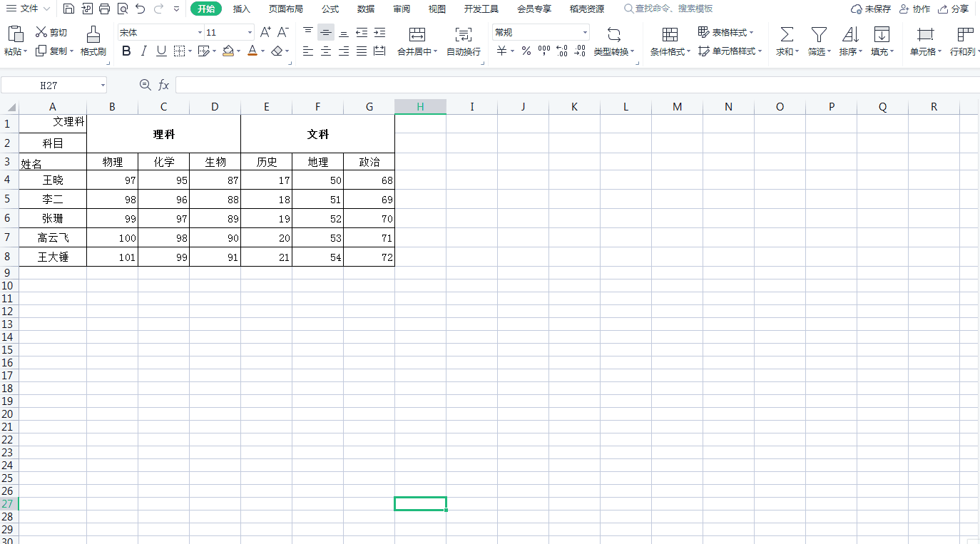Click the Unsaved (未保存) cloud button

tap(871, 9)
